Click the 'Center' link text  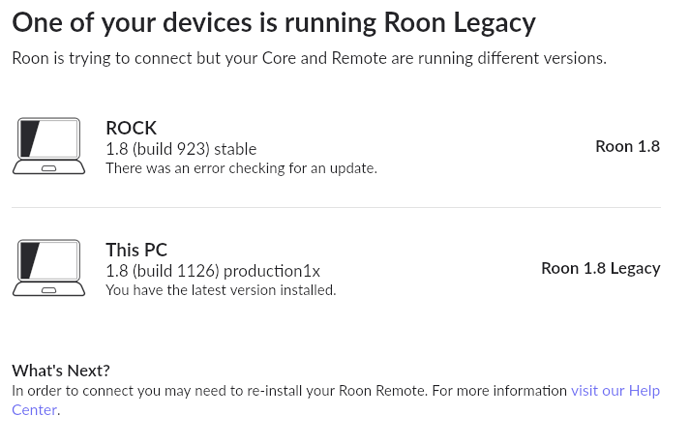click(34, 410)
